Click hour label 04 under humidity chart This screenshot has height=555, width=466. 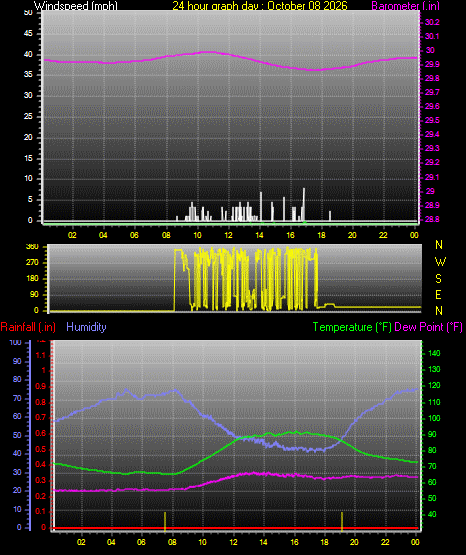pyautogui.click(x=111, y=542)
